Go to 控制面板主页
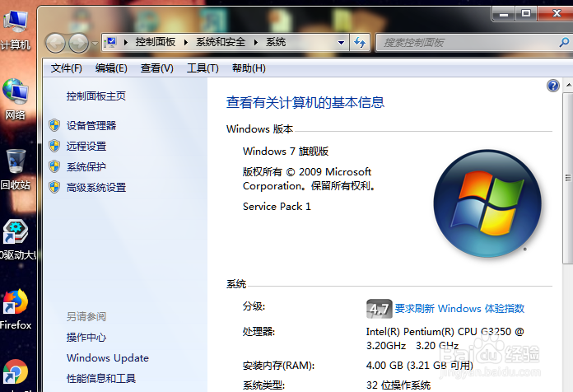The height and width of the screenshot is (392, 573). point(96,96)
